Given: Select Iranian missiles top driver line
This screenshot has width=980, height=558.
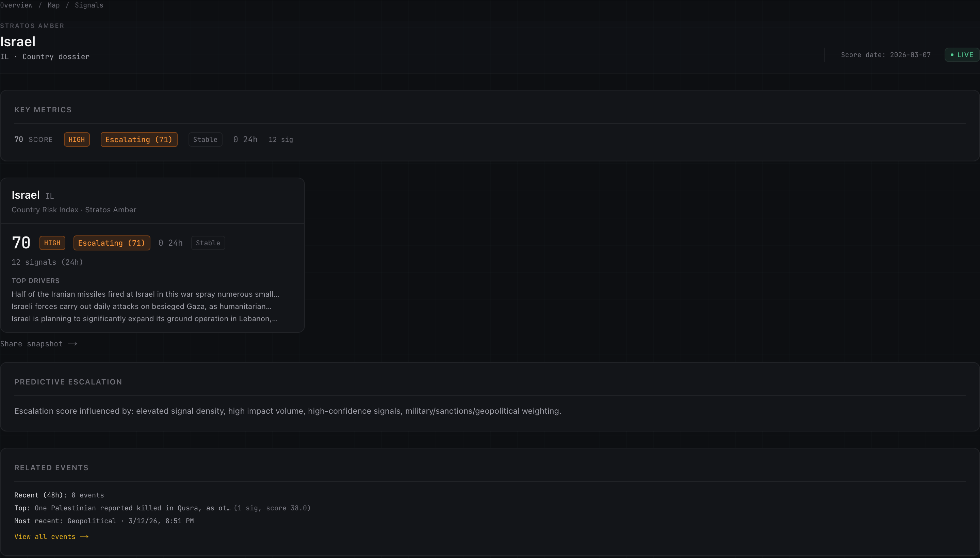Looking at the screenshot, I should 145,294.
